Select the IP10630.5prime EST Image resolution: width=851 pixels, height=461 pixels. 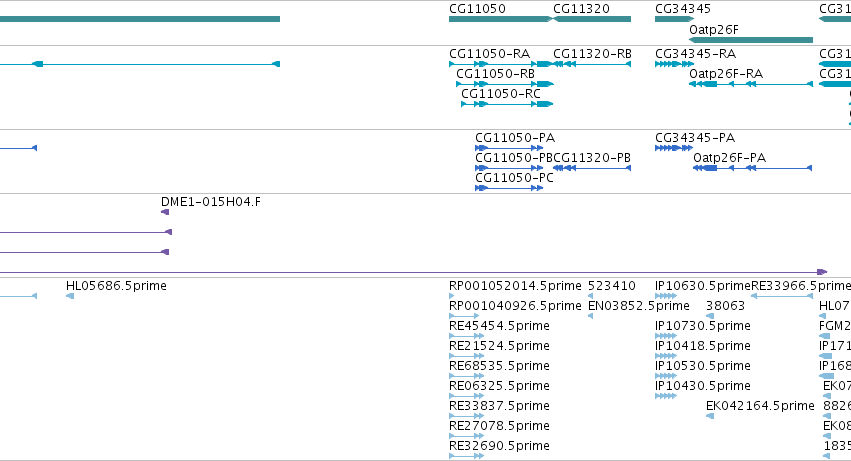pyautogui.click(x=666, y=296)
